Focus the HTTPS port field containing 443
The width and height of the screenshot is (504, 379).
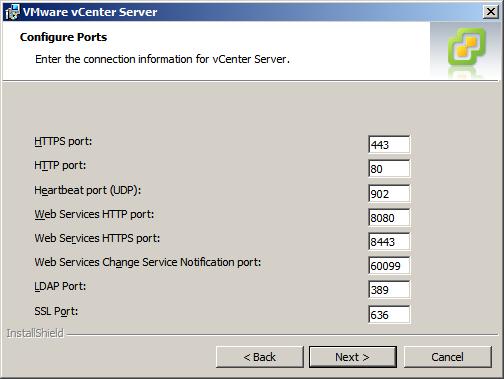click(389, 145)
